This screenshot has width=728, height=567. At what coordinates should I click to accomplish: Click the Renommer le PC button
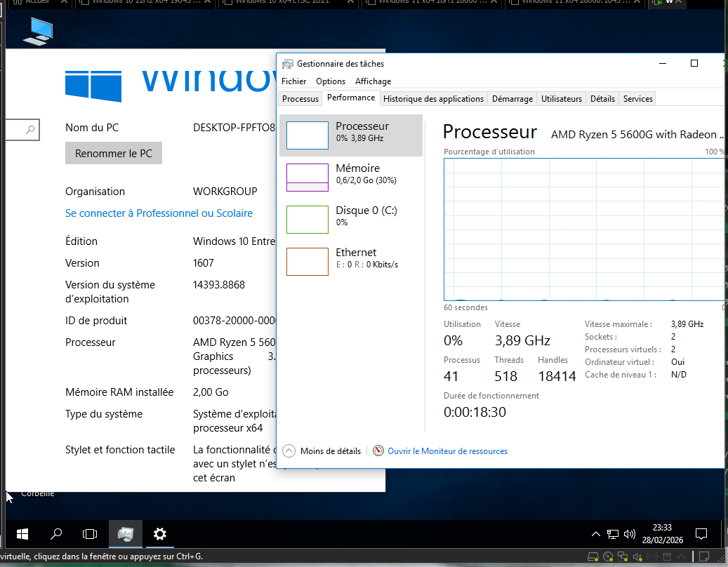[113, 153]
